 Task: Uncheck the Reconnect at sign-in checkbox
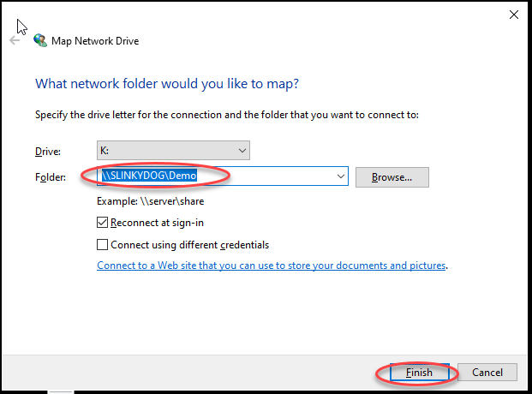(x=102, y=223)
